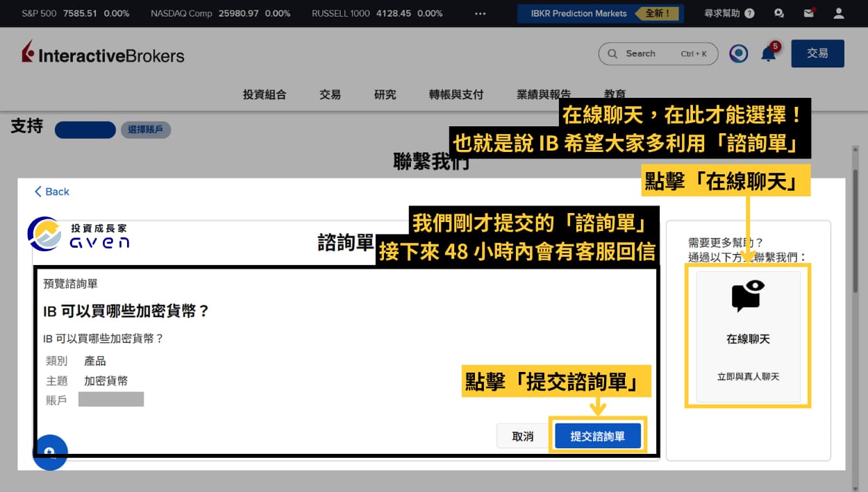Click the blue floating help button

pos(50,452)
